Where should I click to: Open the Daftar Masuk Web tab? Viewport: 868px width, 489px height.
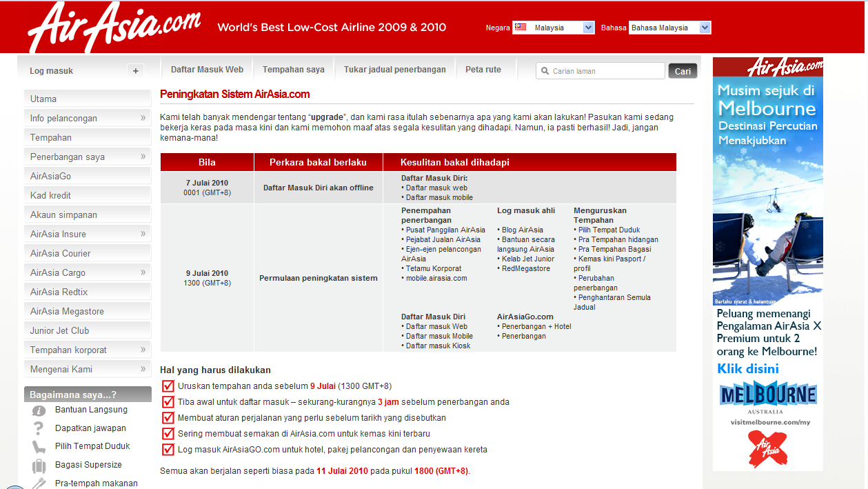click(x=207, y=70)
